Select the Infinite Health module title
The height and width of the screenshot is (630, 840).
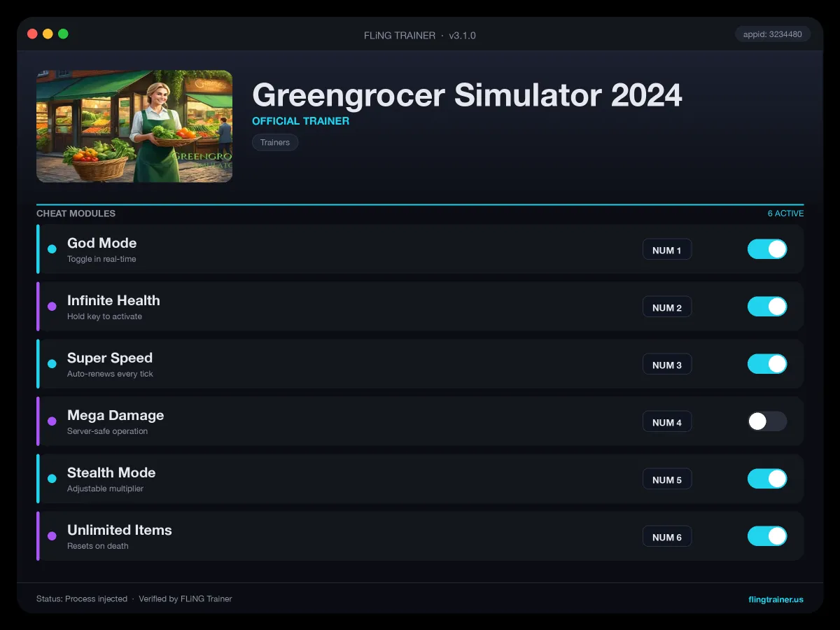click(x=113, y=300)
